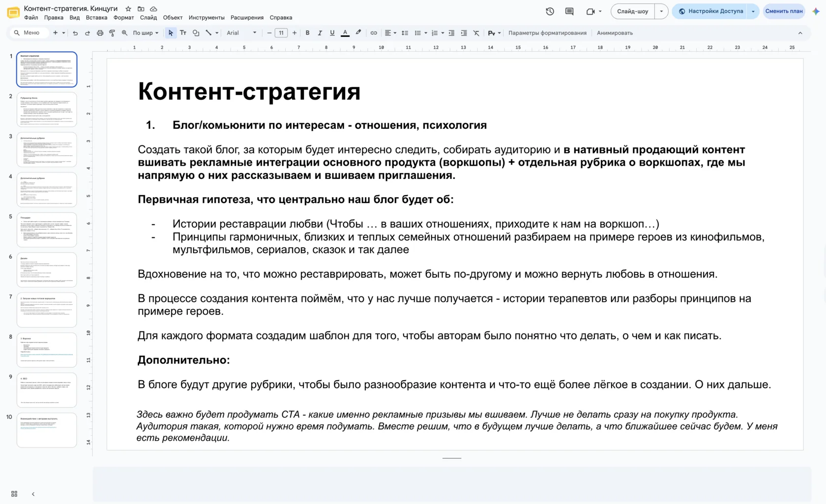This screenshot has width=826, height=504.
Task: Open the Вставка menu
Action: coord(96,17)
